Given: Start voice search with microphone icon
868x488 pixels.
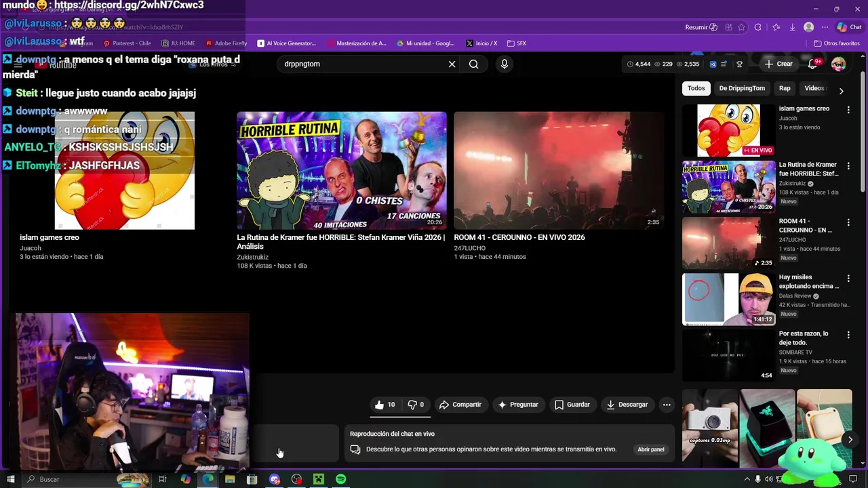Looking at the screenshot, I should pos(504,64).
